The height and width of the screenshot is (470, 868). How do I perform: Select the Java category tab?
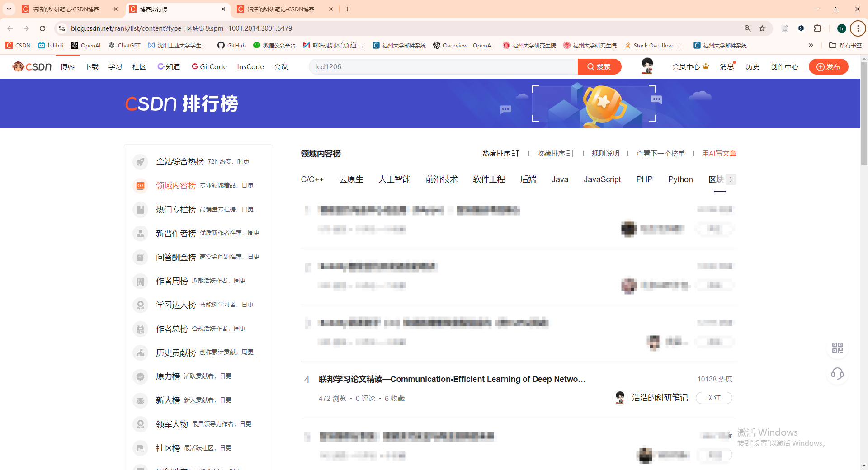click(x=560, y=179)
